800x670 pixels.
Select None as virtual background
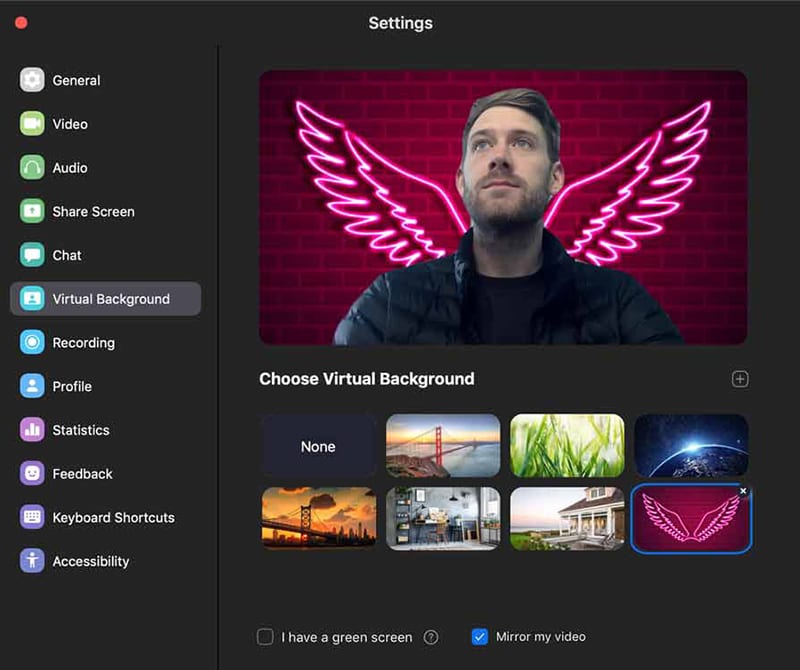click(x=318, y=446)
